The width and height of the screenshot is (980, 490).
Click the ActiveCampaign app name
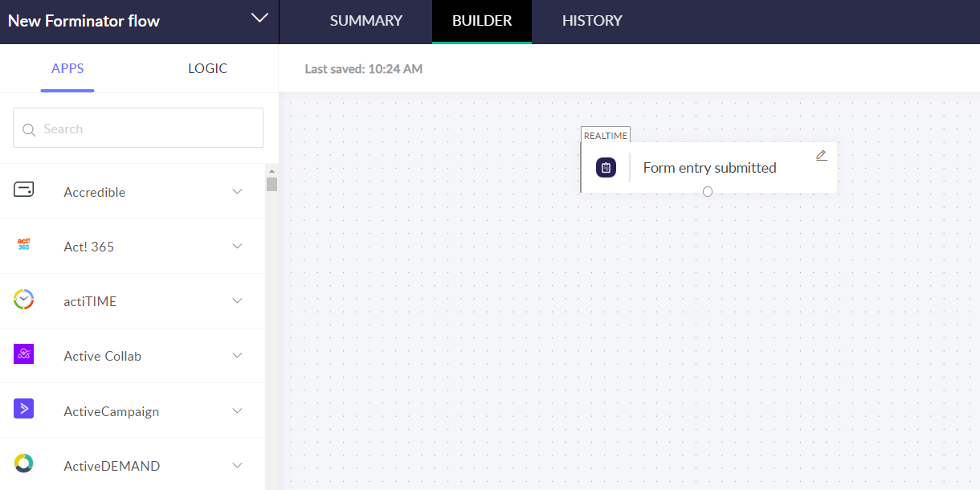point(112,411)
